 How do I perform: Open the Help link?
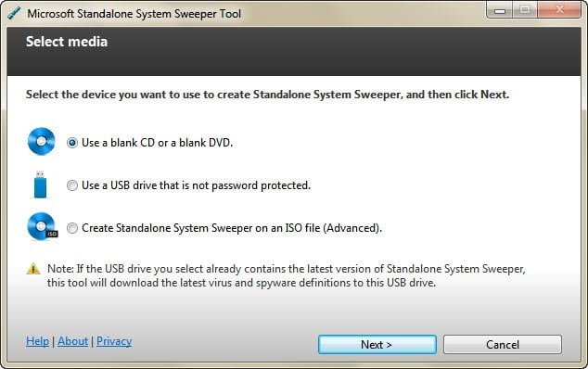coord(37,341)
